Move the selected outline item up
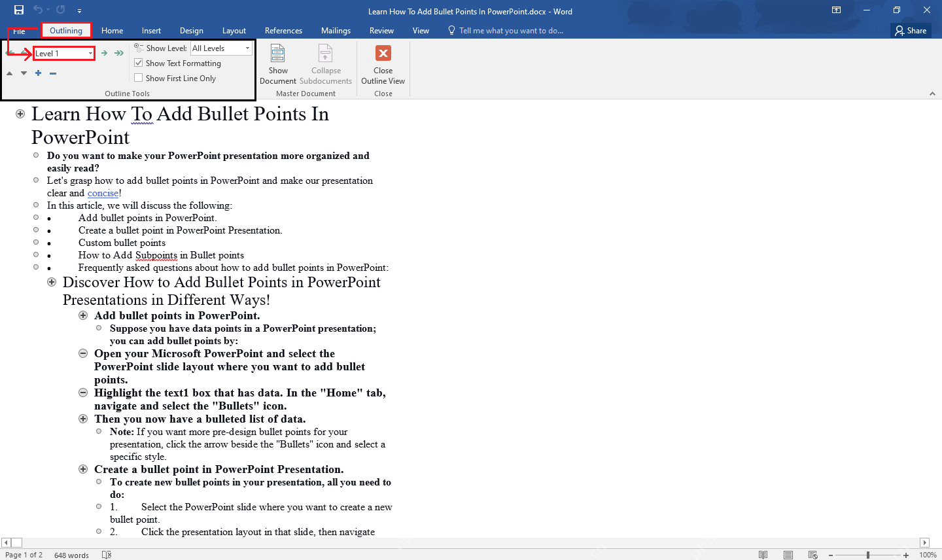The width and height of the screenshot is (942, 560). point(9,73)
